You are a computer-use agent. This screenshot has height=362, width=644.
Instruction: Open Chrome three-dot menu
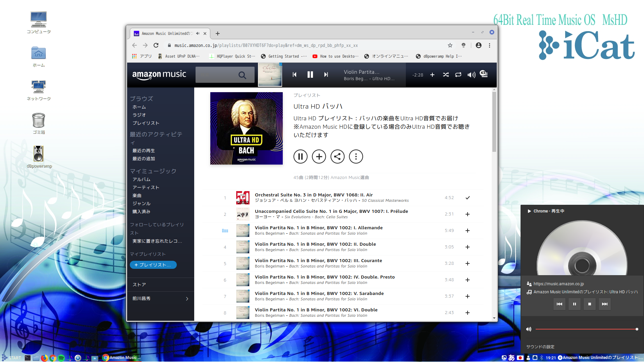point(489,45)
